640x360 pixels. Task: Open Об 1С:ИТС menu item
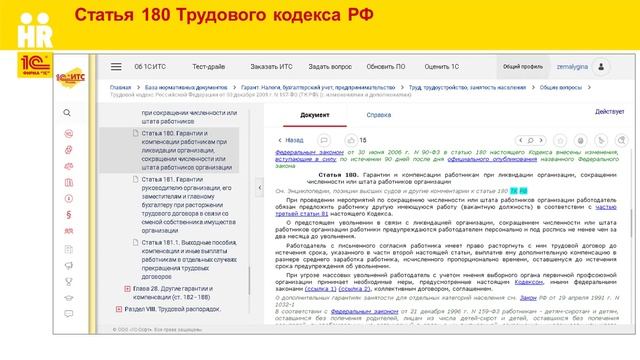[x=150, y=67]
